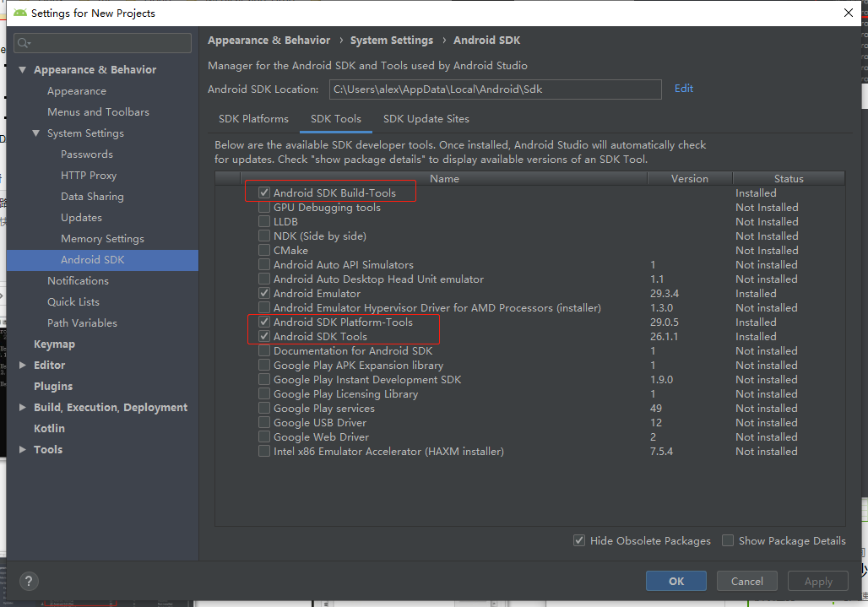
Task: Open Appearance settings page
Action: click(x=77, y=91)
